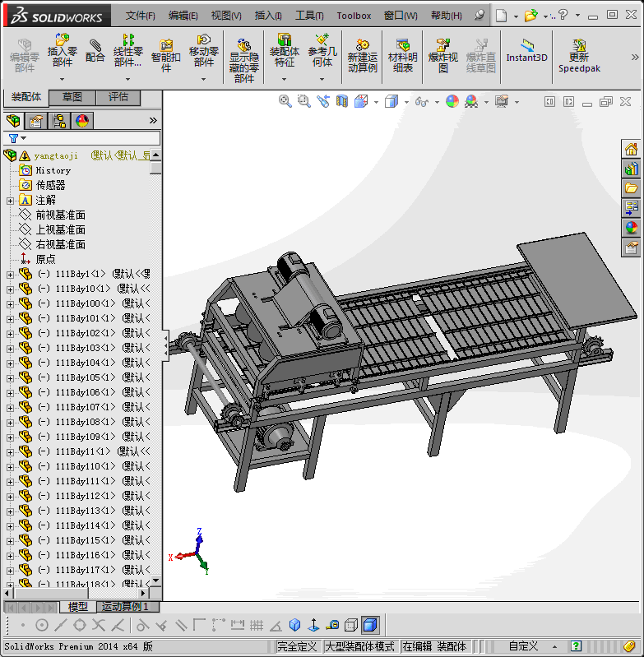Select the Mate (配合) paperclip tool
644x657 pixels.
[95, 51]
